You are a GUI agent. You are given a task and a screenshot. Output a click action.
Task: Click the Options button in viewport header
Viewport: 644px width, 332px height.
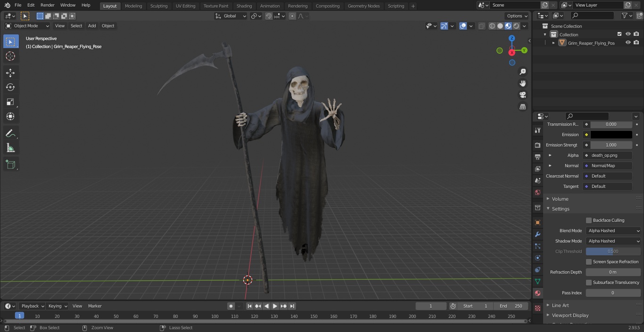(517, 16)
